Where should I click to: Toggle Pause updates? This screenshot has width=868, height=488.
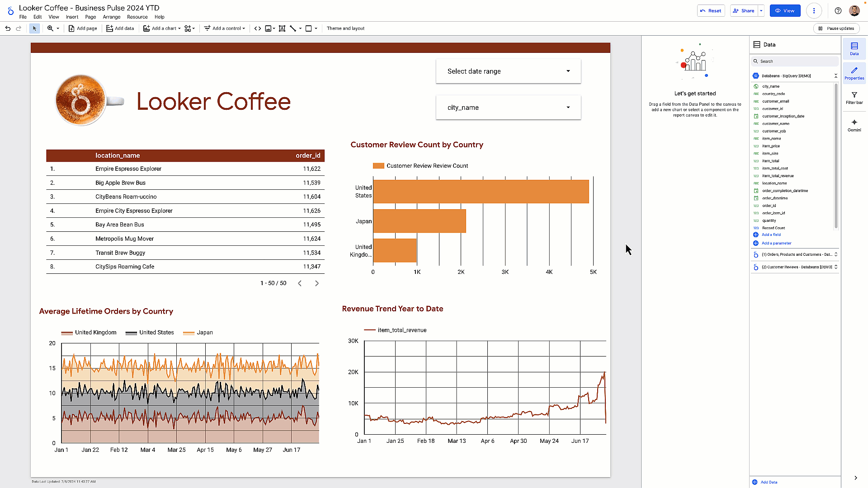836,28
